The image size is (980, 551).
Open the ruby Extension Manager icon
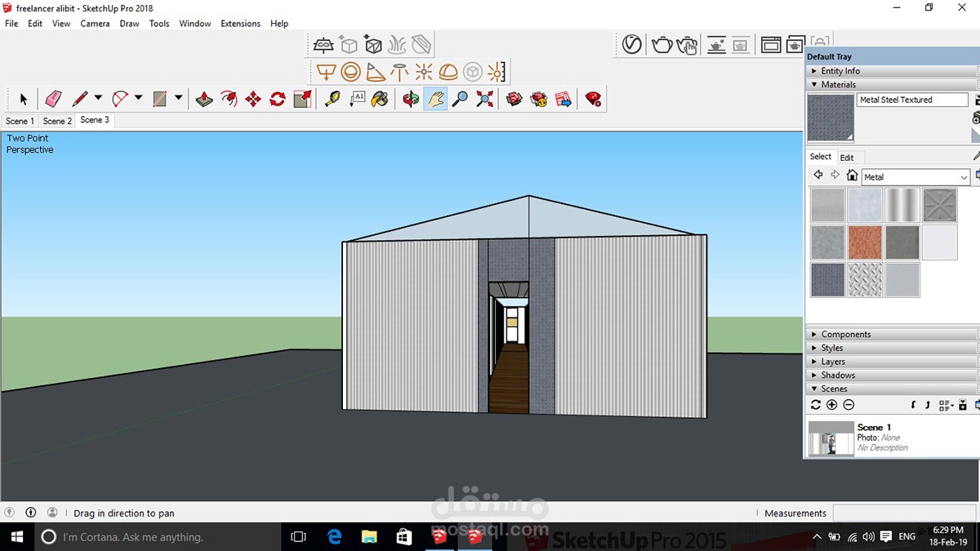[594, 99]
